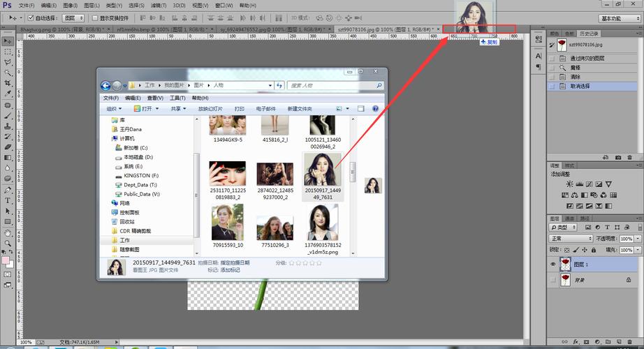Screen dimensions: 644x349
Task: Select the Lasso tool
Action: [8, 62]
